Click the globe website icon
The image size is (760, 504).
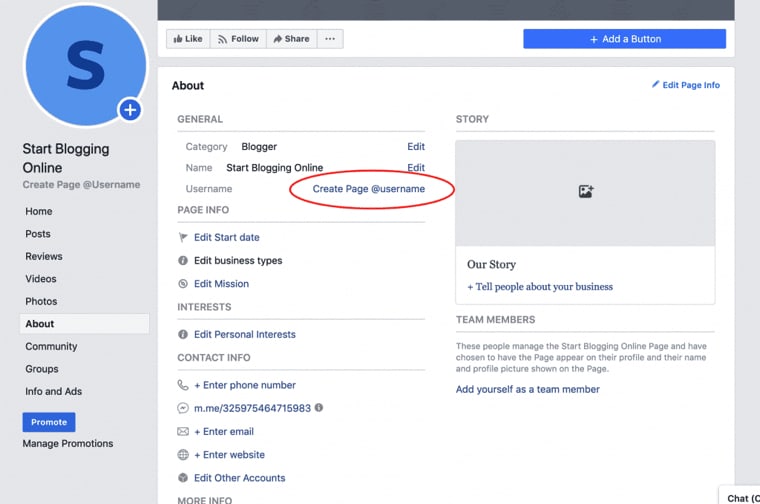(183, 455)
